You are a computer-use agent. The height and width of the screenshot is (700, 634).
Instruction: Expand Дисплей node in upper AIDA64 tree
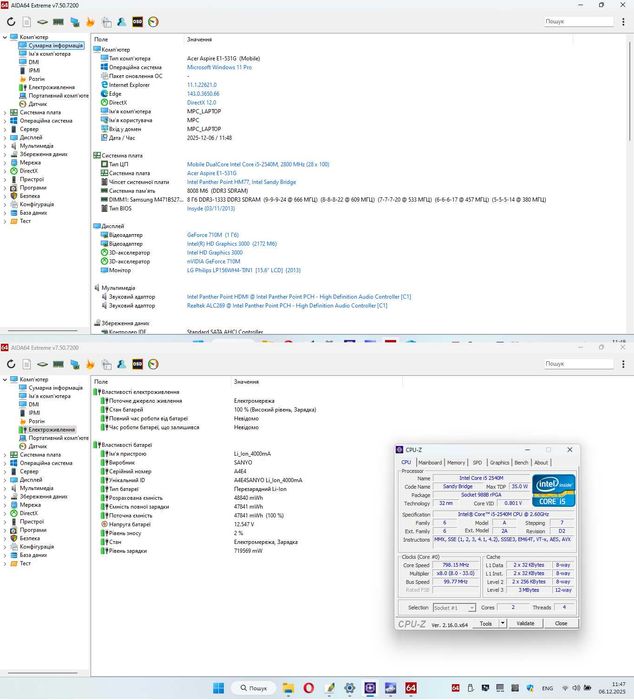[x=5, y=138]
